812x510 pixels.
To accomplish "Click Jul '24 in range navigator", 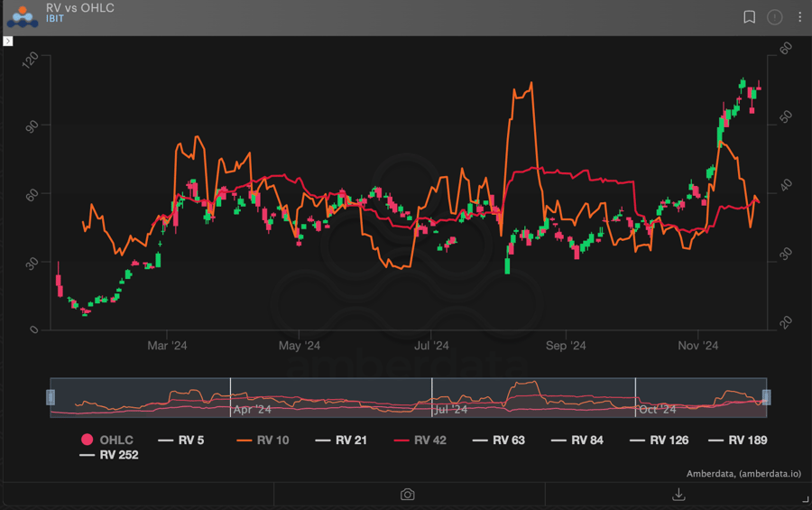I will 451,409.
